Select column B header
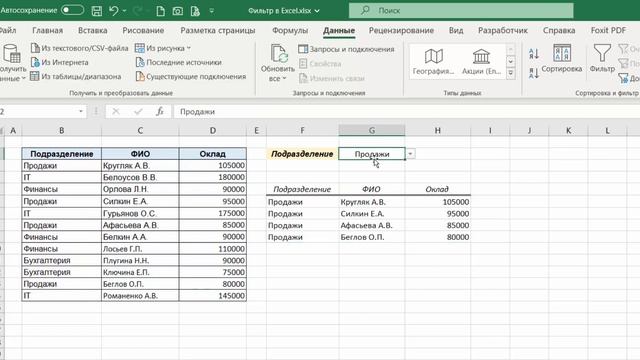The width and height of the screenshot is (640, 360). click(x=62, y=130)
